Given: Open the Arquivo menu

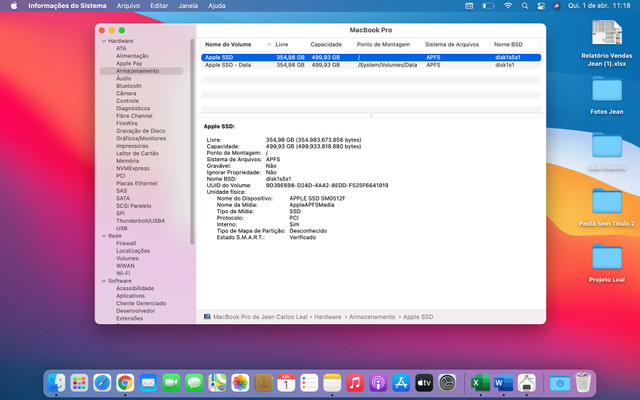Looking at the screenshot, I should point(128,6).
